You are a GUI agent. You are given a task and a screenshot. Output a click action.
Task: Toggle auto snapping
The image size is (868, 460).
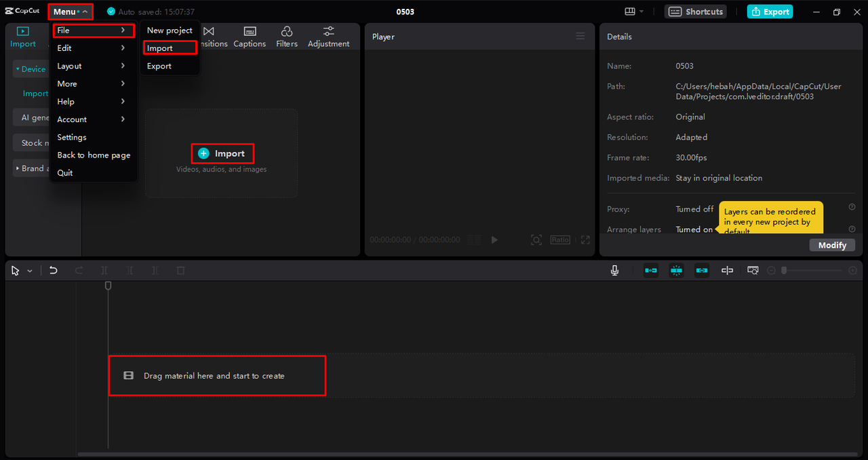676,270
